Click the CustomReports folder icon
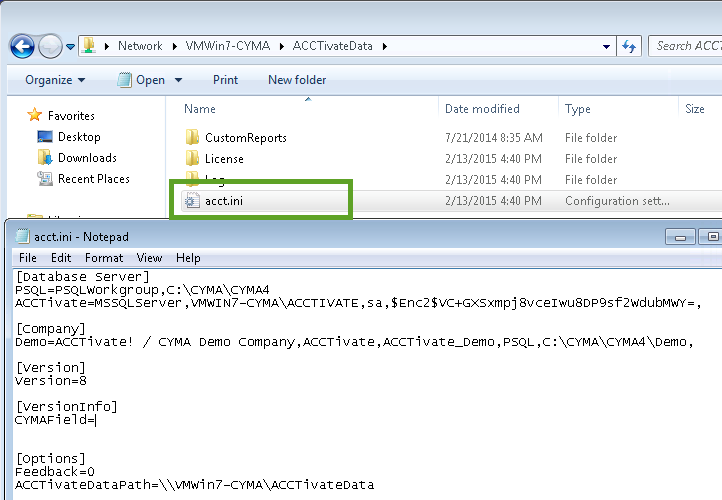The width and height of the screenshot is (722, 500). [x=192, y=137]
